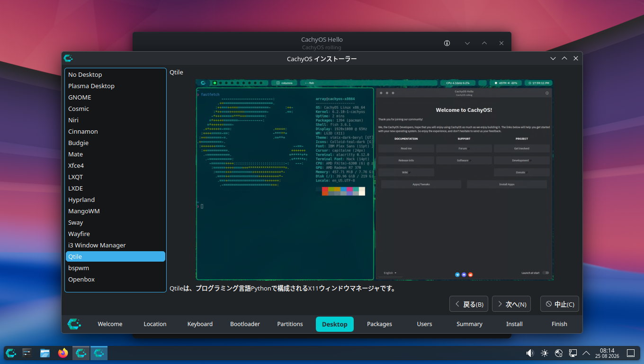Select the Bootloader step

[x=245, y=324]
